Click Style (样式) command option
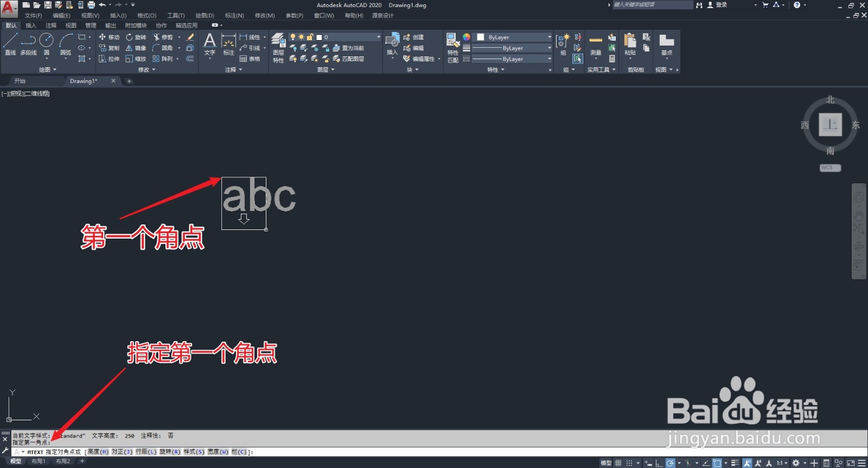The image size is (868, 468). 194,452
